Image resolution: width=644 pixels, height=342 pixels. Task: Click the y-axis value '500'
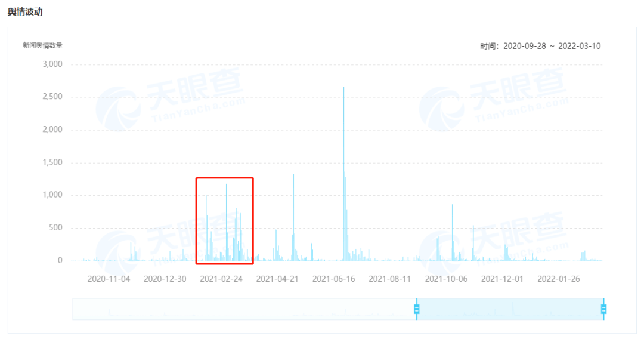pos(55,228)
